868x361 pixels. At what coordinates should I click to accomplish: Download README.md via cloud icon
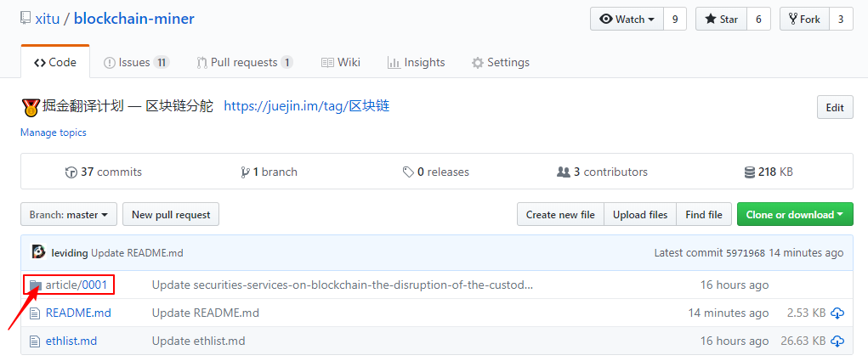point(837,313)
